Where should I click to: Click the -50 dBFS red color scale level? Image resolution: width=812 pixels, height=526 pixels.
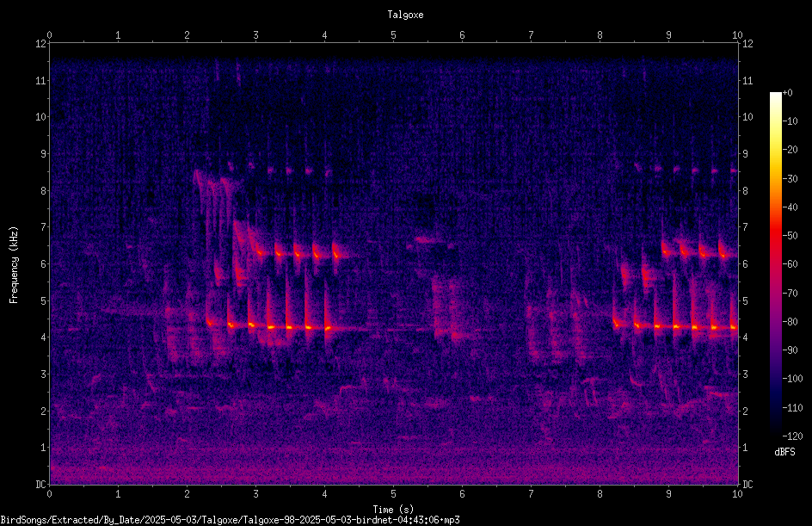(x=790, y=235)
